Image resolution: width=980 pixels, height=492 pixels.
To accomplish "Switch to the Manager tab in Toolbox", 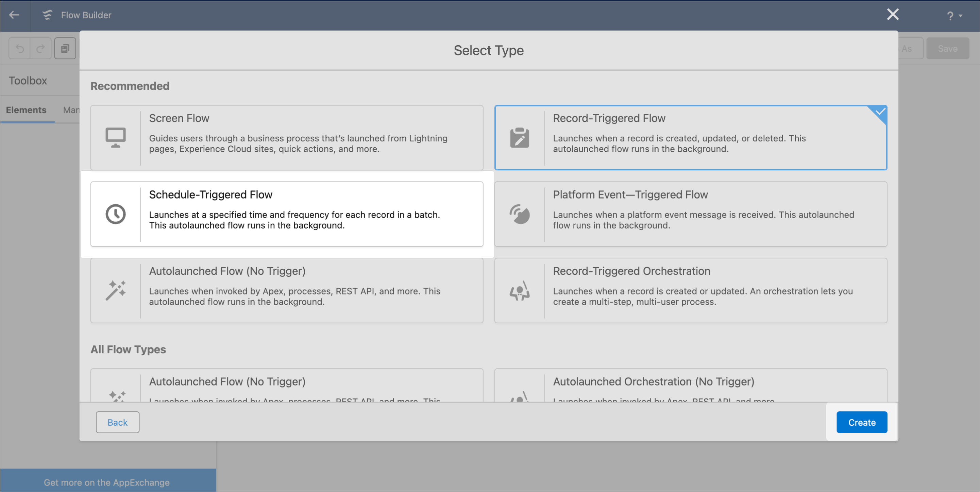I will 71,110.
